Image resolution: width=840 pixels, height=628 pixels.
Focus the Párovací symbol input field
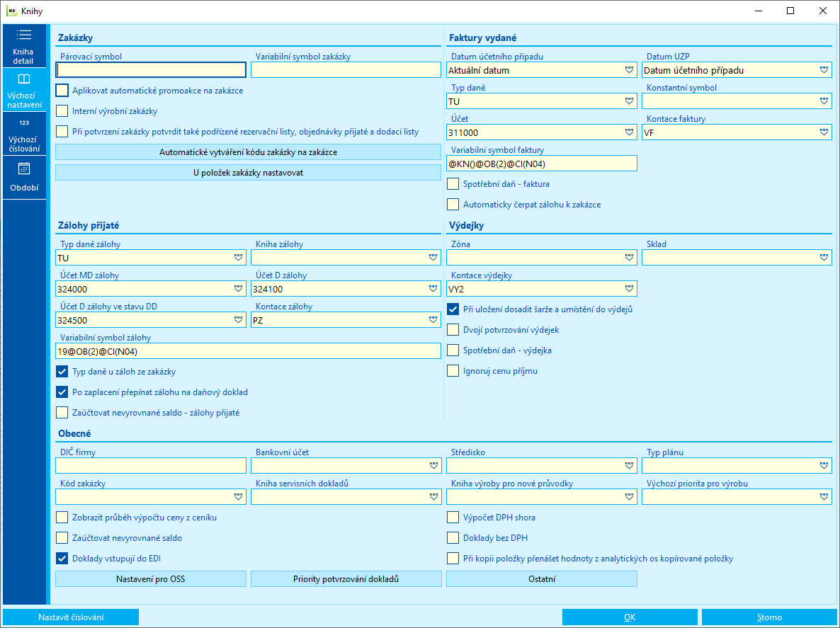[151, 70]
